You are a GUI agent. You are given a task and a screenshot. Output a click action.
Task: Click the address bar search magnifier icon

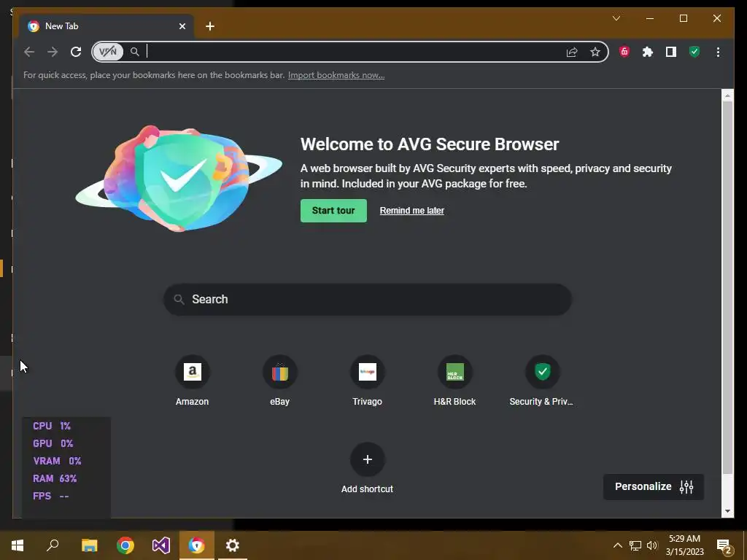135,52
